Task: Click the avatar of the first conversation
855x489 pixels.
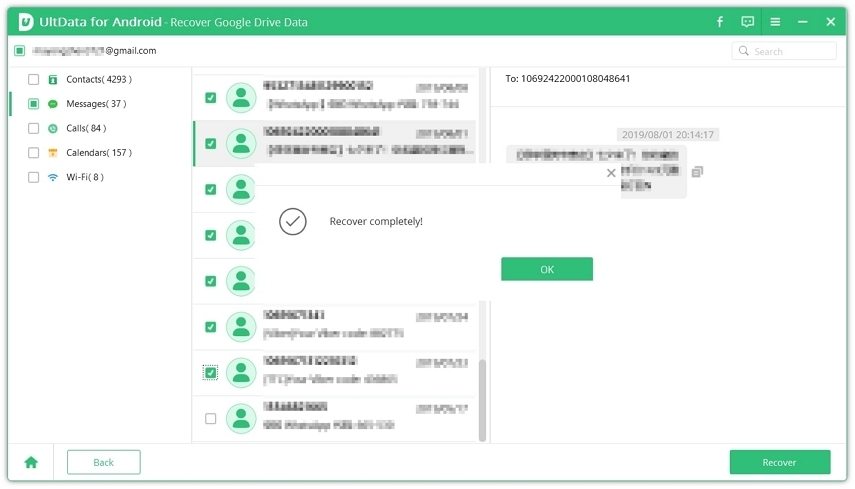Action: (x=241, y=98)
